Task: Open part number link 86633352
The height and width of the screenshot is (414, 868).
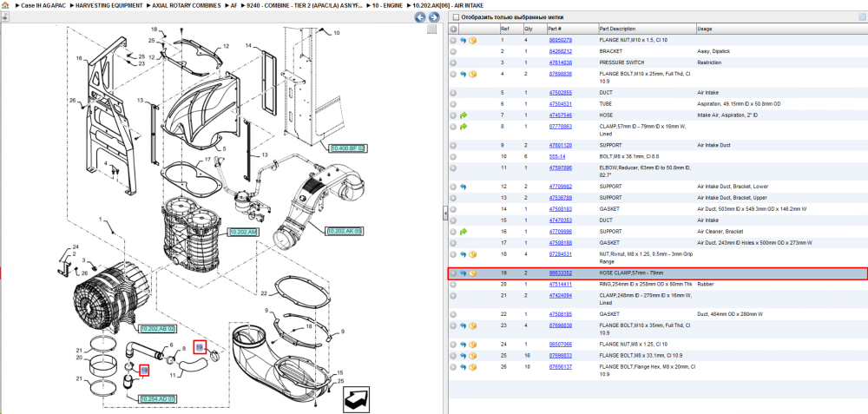Action: point(560,273)
